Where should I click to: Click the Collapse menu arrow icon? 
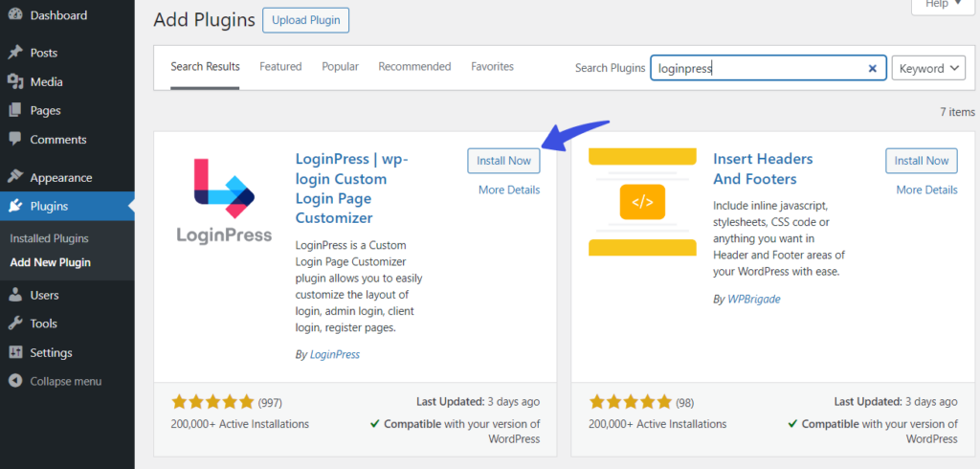point(15,381)
